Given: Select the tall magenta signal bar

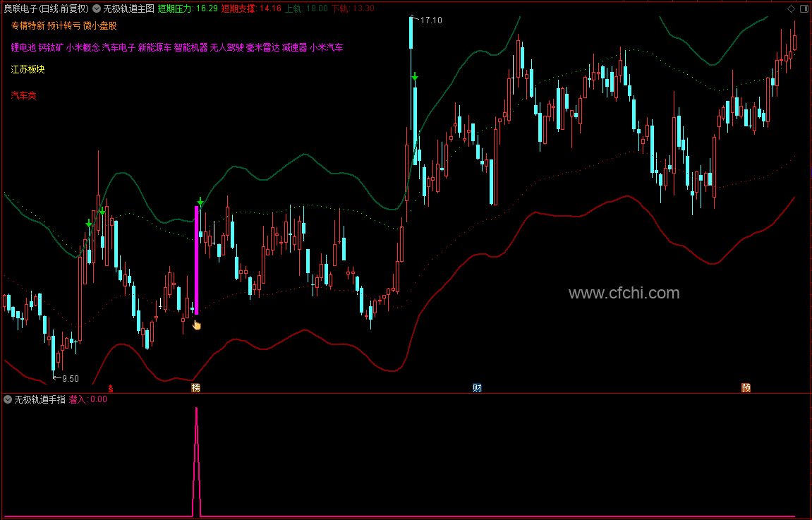Looking at the screenshot, I should [196, 260].
